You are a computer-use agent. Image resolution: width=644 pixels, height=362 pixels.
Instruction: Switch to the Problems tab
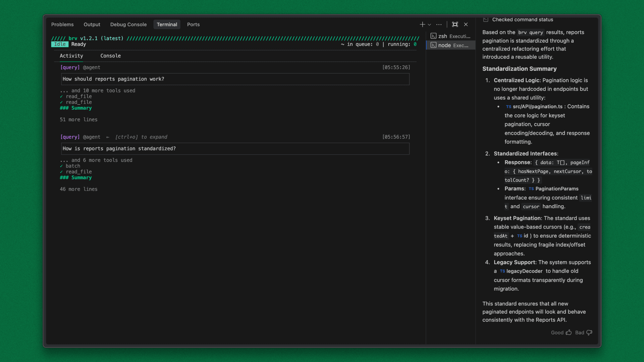(x=62, y=24)
